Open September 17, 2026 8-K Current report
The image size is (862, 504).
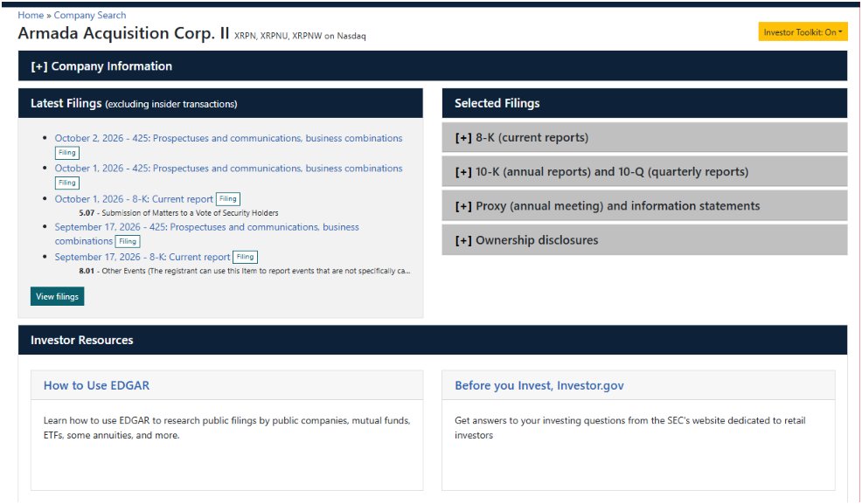click(x=143, y=257)
